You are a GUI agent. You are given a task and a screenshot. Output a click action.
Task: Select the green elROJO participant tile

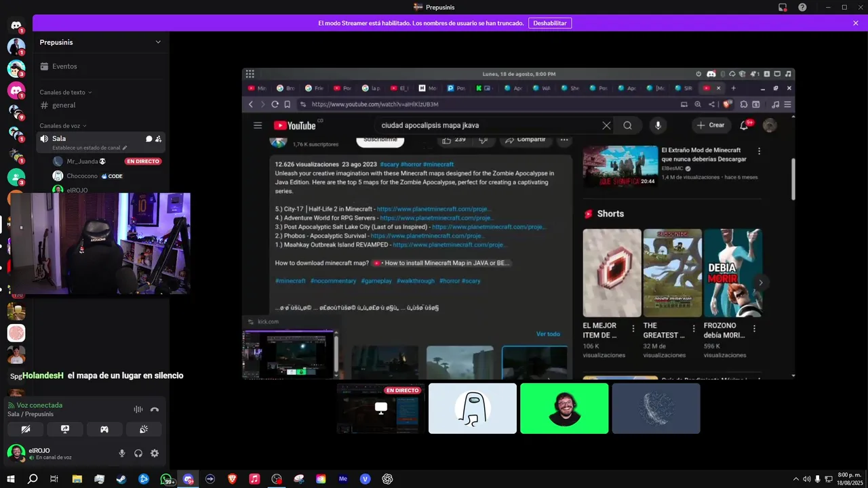point(564,408)
